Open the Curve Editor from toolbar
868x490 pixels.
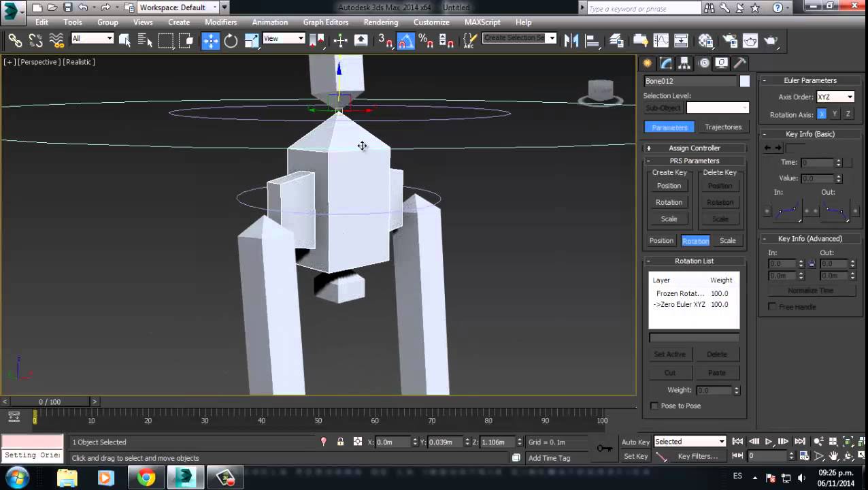click(661, 41)
